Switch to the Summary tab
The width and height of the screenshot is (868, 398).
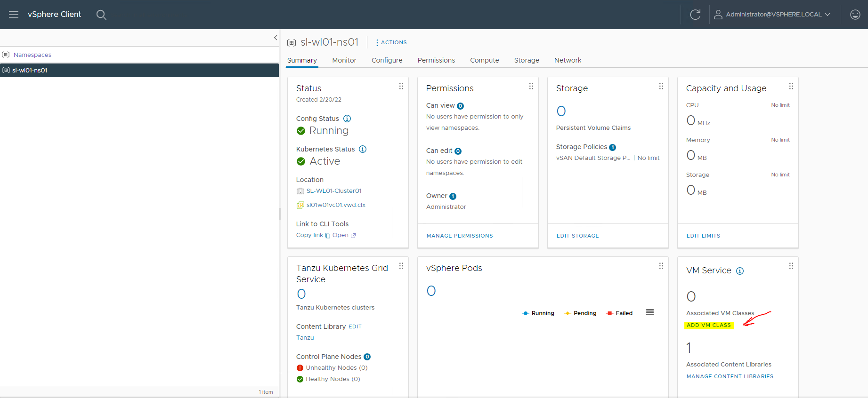click(x=302, y=60)
